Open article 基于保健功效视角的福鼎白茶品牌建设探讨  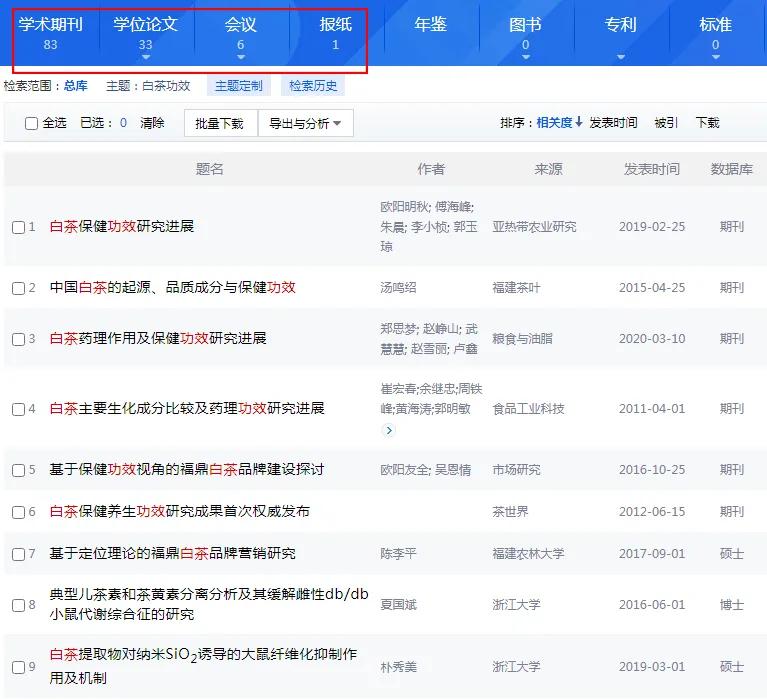click(x=187, y=469)
